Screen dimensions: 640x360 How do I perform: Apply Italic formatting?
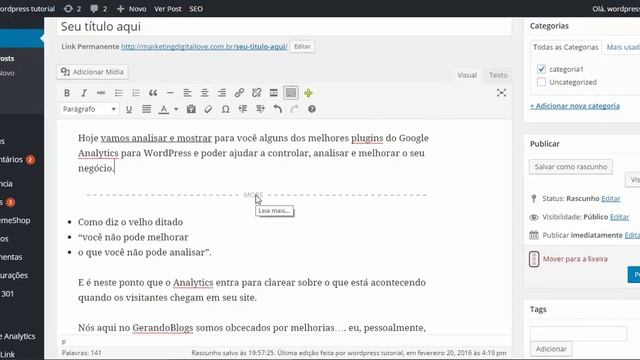[x=84, y=93]
